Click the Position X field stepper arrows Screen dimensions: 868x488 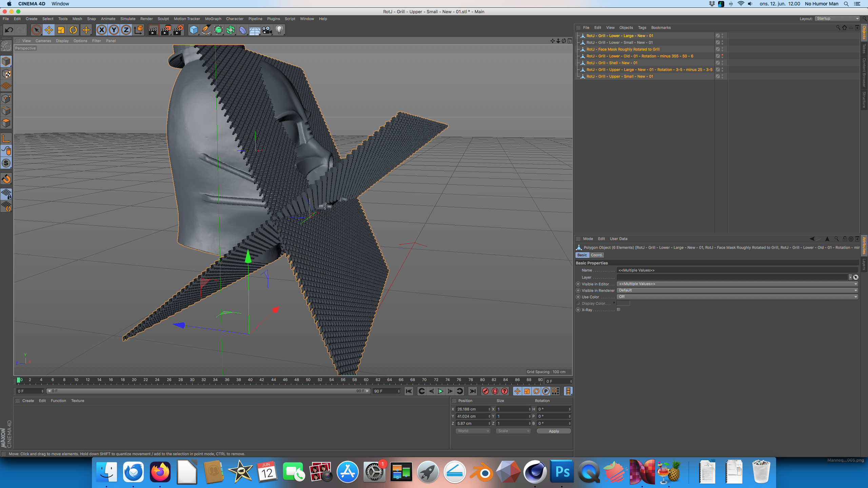pos(489,409)
